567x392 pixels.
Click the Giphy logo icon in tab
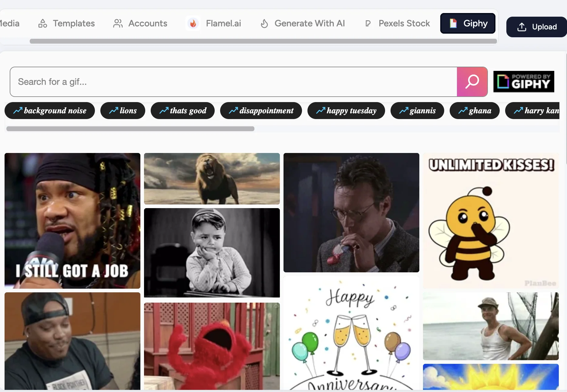click(453, 23)
